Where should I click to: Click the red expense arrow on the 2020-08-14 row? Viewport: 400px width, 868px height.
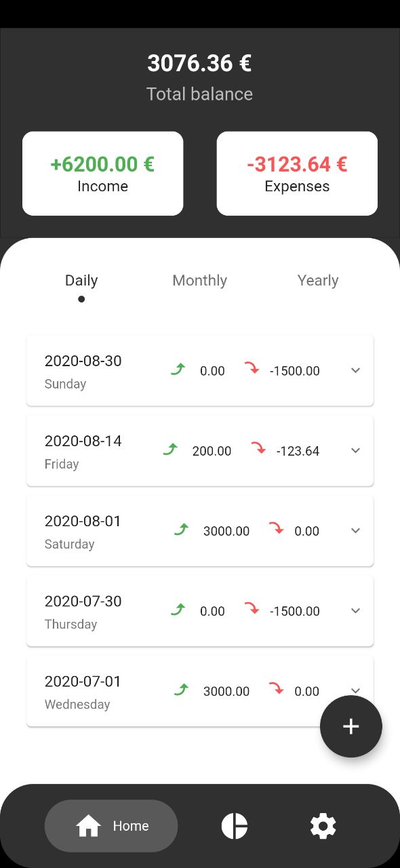coord(258,448)
